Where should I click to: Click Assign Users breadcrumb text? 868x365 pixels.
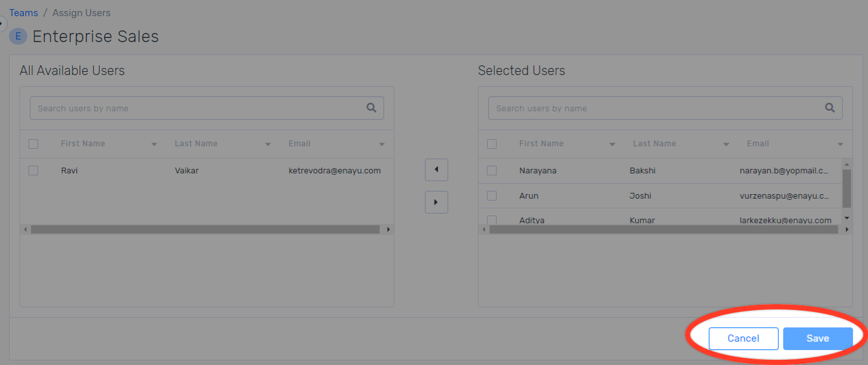click(x=81, y=13)
